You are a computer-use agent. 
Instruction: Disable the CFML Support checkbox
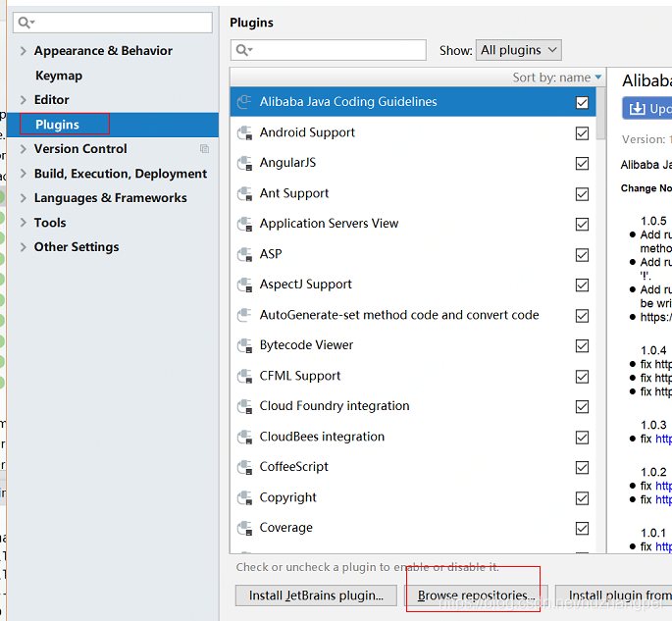pos(582,377)
